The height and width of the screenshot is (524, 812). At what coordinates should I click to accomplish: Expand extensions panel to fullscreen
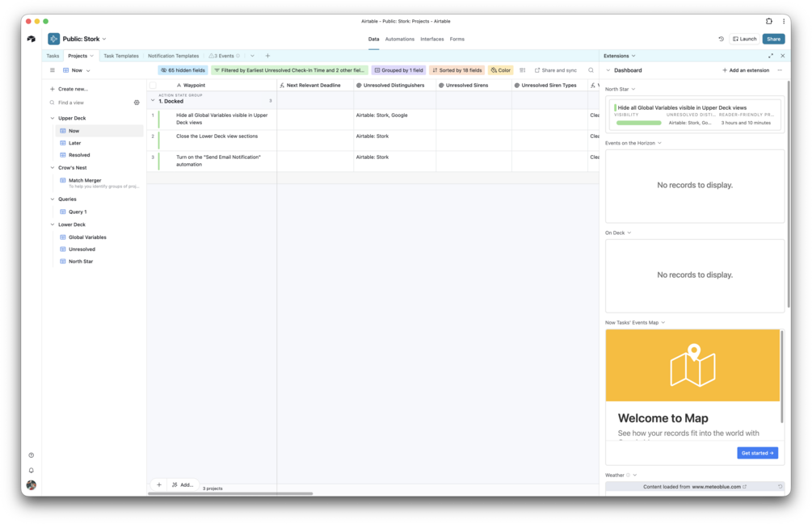(771, 56)
